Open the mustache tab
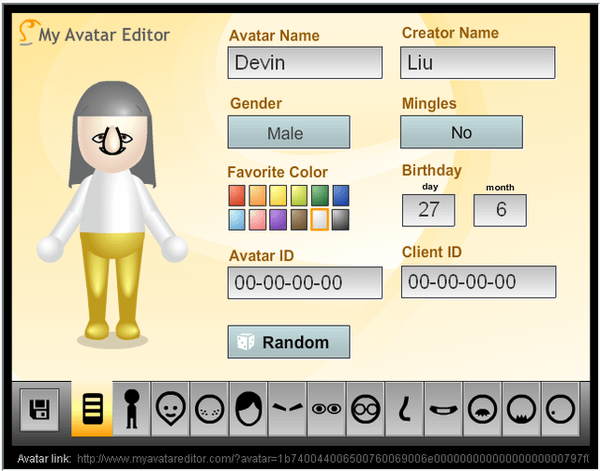Screen dimensions: 600x471 pyautogui.click(x=483, y=409)
